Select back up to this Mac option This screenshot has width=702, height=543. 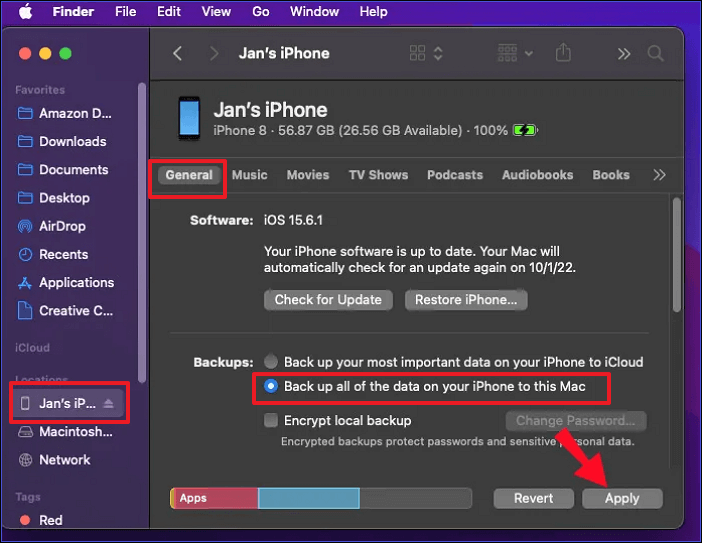tap(271, 386)
